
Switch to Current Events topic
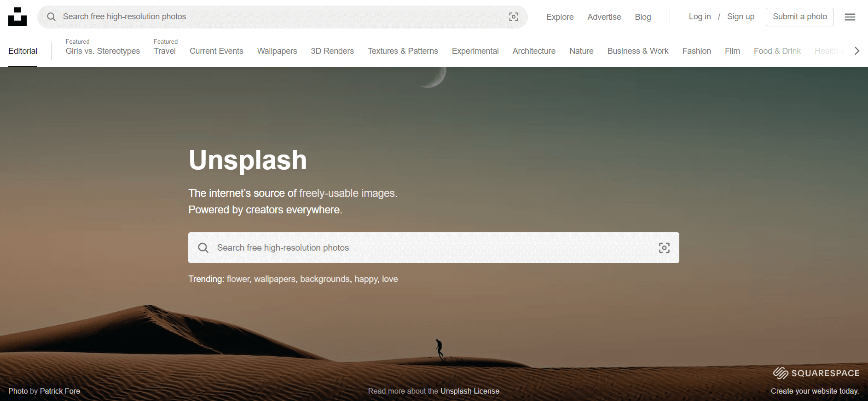pos(216,51)
